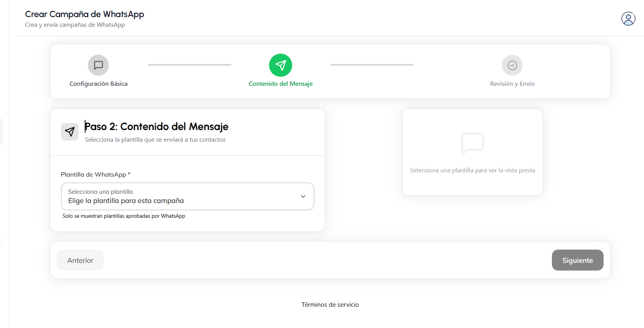This screenshot has height=328, width=644.
Task: Click progress line between first and second step
Action: pyautogui.click(x=190, y=65)
